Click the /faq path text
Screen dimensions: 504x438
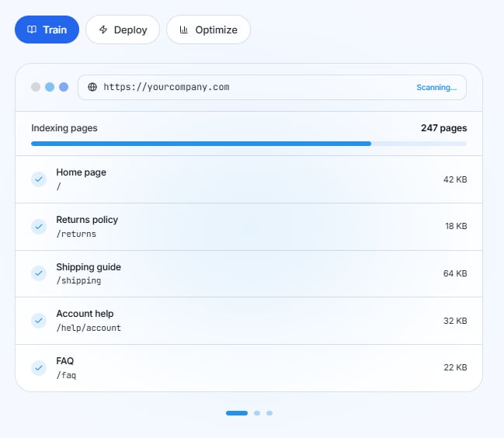coord(66,375)
